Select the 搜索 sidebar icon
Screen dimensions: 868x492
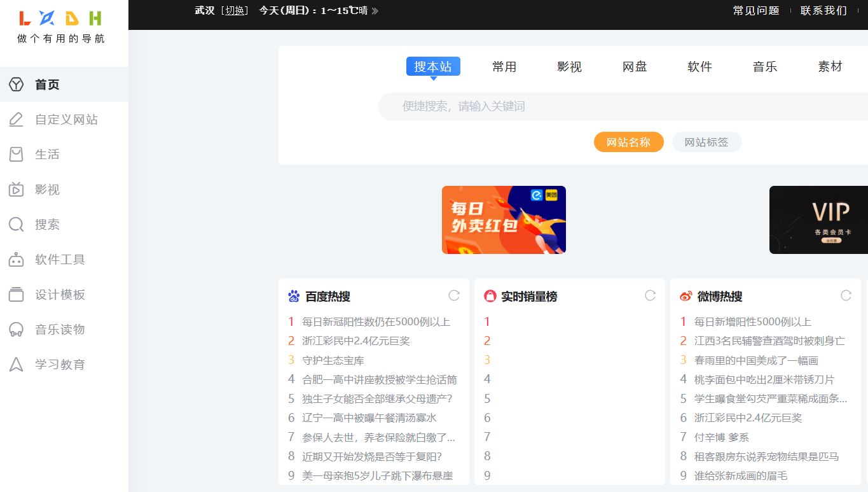pos(15,224)
